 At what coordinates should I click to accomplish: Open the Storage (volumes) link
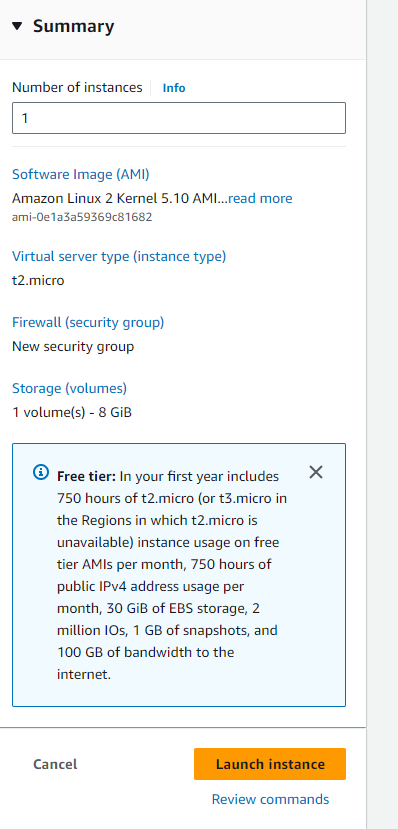[x=69, y=389]
